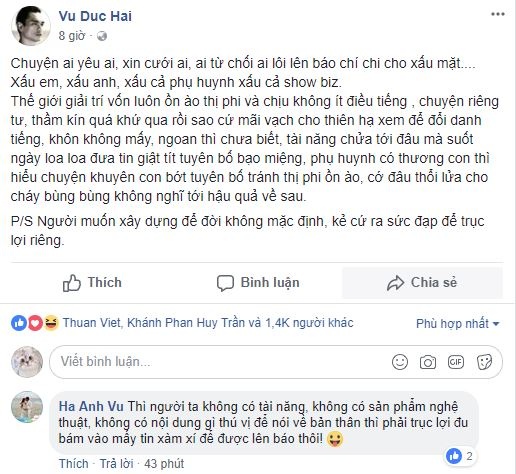Expand the Phù hợp nhất sort dropdown
The width and height of the screenshot is (516, 474).
point(458,323)
